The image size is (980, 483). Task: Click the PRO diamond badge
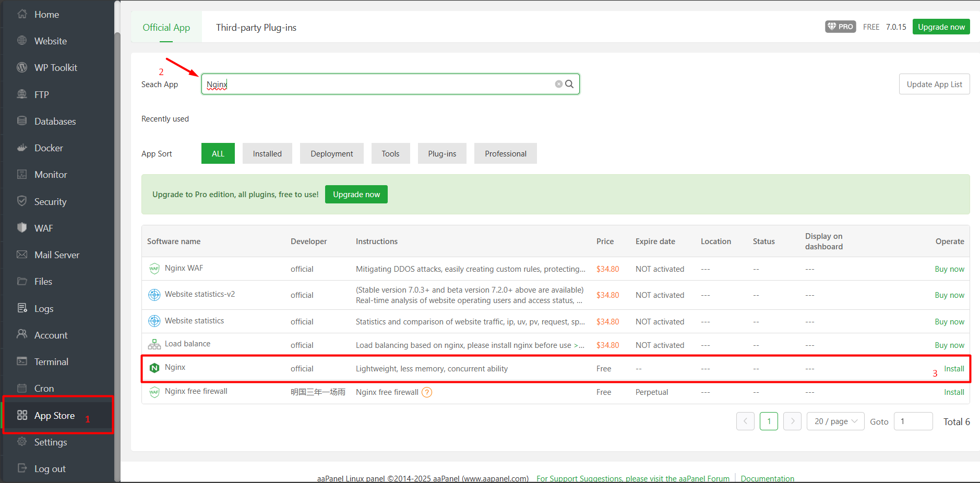pos(840,27)
